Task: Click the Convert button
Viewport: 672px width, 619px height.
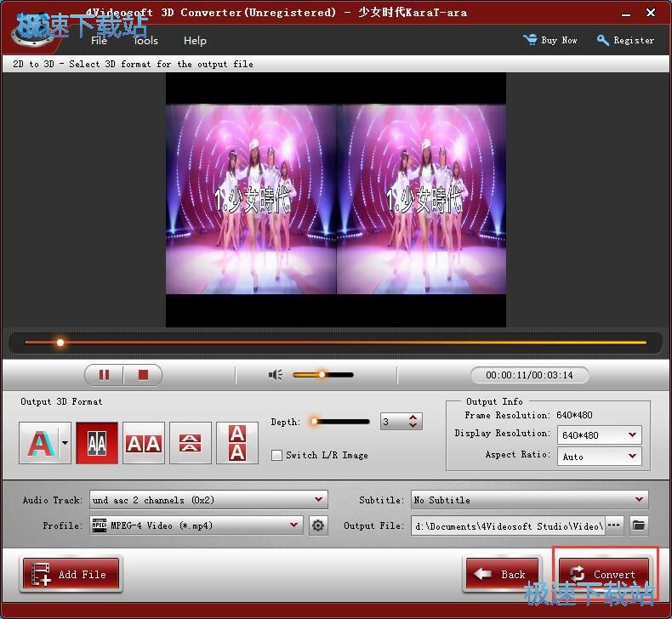Action: point(604,574)
